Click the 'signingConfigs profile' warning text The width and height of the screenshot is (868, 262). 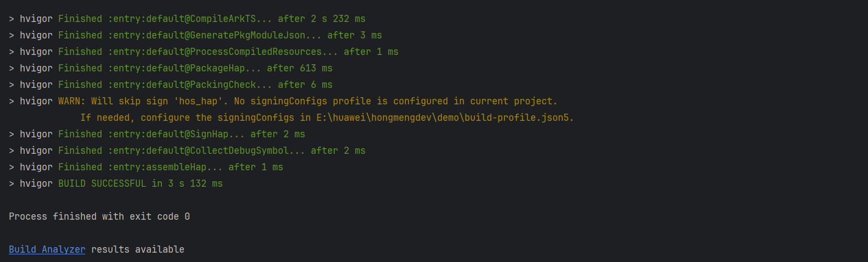311,101
